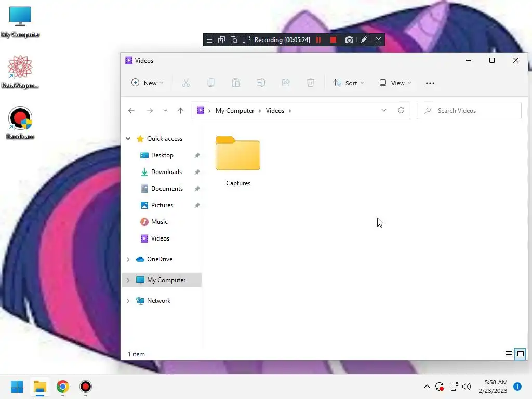The image size is (532, 399).
Task: Go up one folder level
Action: [x=180, y=111]
